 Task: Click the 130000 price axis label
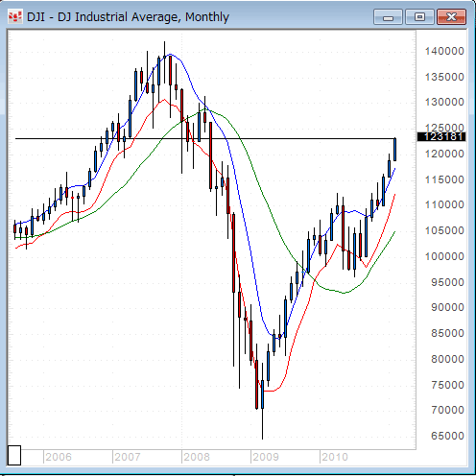(444, 103)
